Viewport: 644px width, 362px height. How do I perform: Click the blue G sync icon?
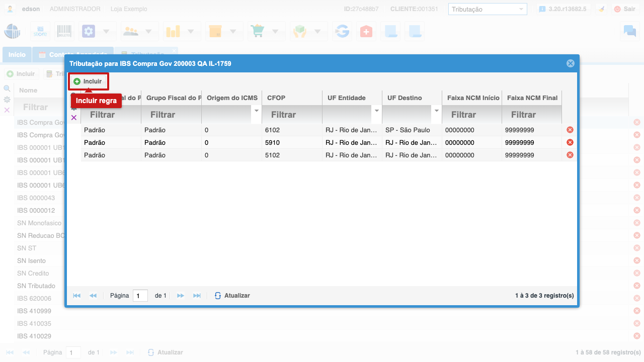click(342, 31)
